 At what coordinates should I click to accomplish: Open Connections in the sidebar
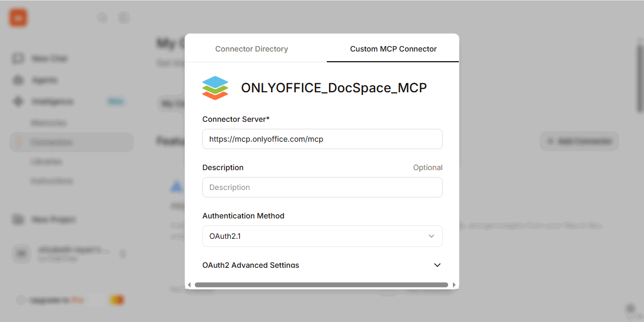coord(51,142)
